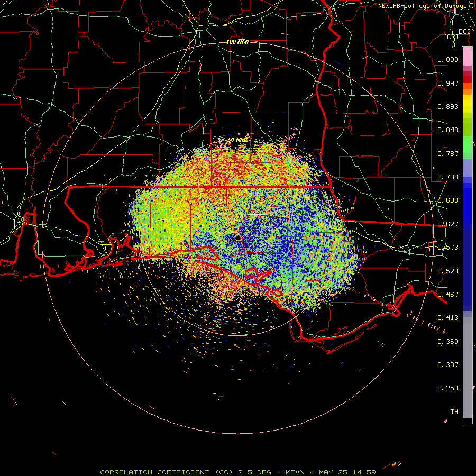Select the 0.840 legend value
The width and height of the screenshot is (476, 476).
click(448, 130)
